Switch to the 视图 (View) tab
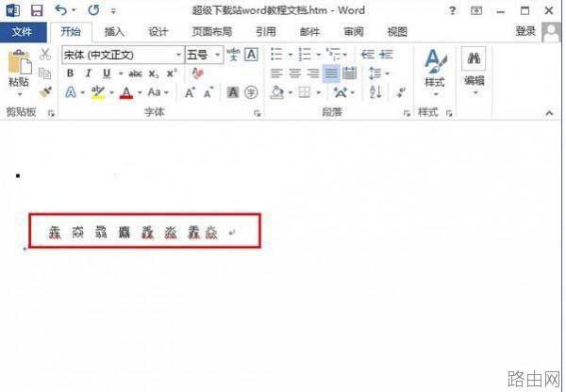This screenshot has height=392, width=566. pos(397,32)
